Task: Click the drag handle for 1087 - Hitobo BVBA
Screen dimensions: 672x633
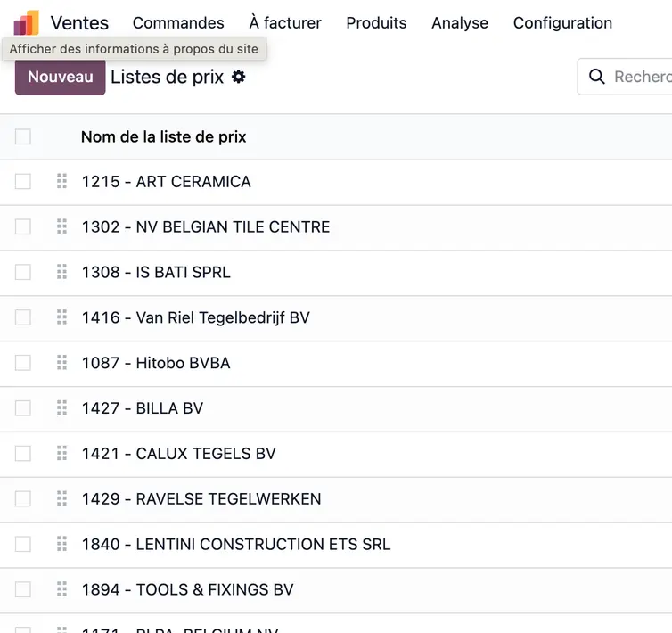Action: [x=61, y=363]
